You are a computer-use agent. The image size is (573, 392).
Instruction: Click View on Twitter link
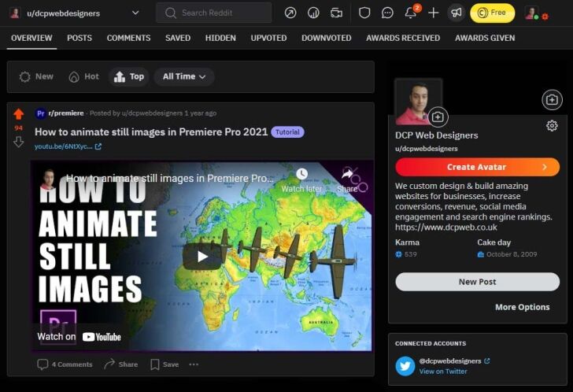tap(443, 372)
